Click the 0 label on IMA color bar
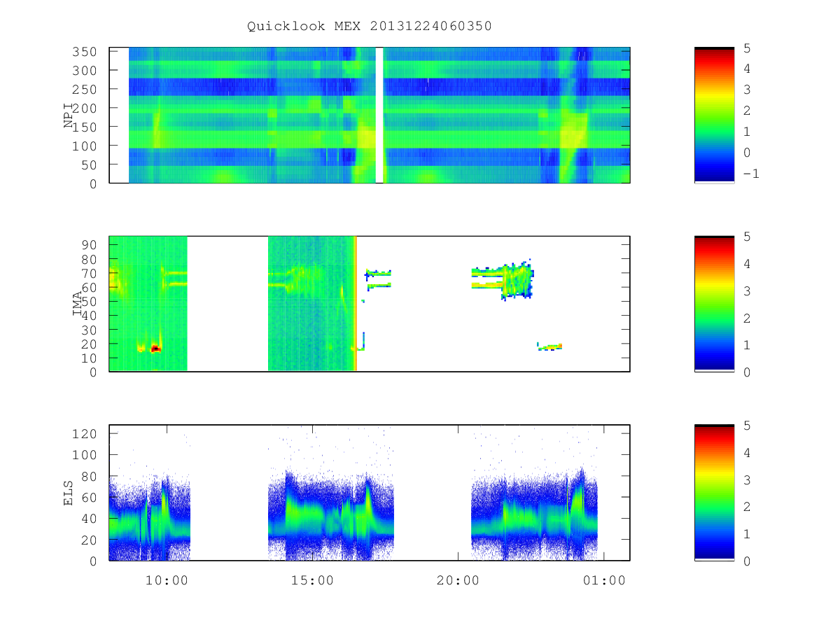 [746, 372]
